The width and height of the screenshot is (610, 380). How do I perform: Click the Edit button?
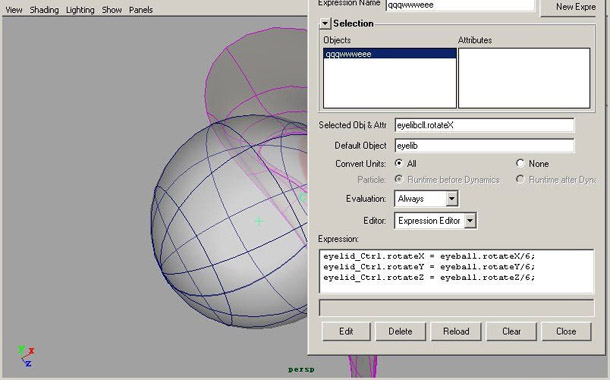pyautogui.click(x=346, y=331)
